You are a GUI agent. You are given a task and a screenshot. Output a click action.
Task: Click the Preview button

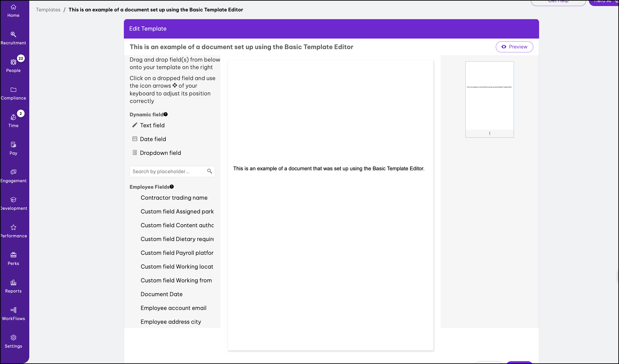coord(514,47)
